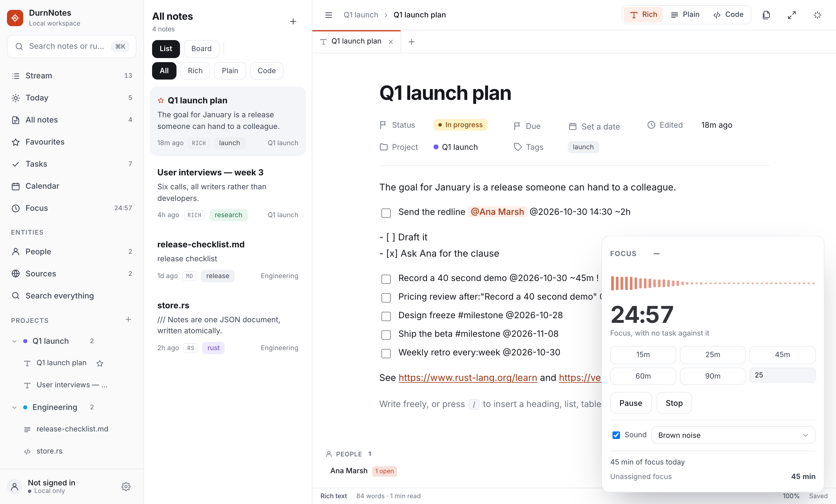Switch to Board view
Screen dimensions: 836x504
click(x=201, y=48)
